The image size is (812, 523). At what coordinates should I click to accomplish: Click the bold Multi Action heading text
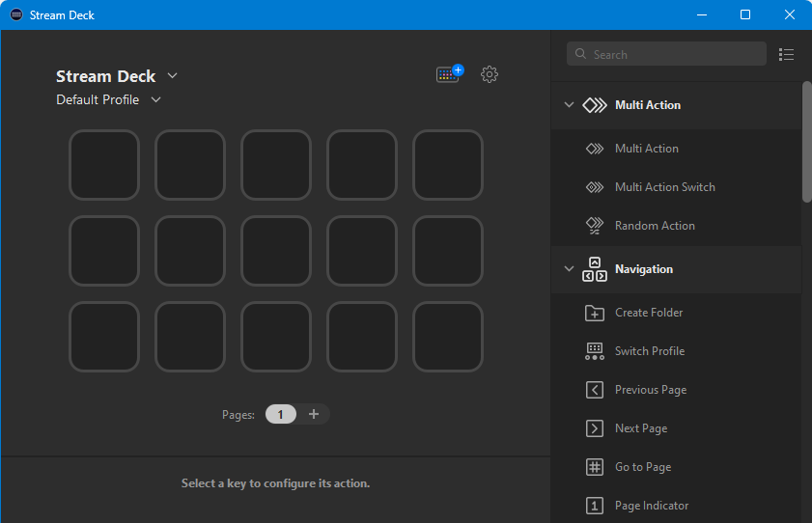(x=648, y=105)
